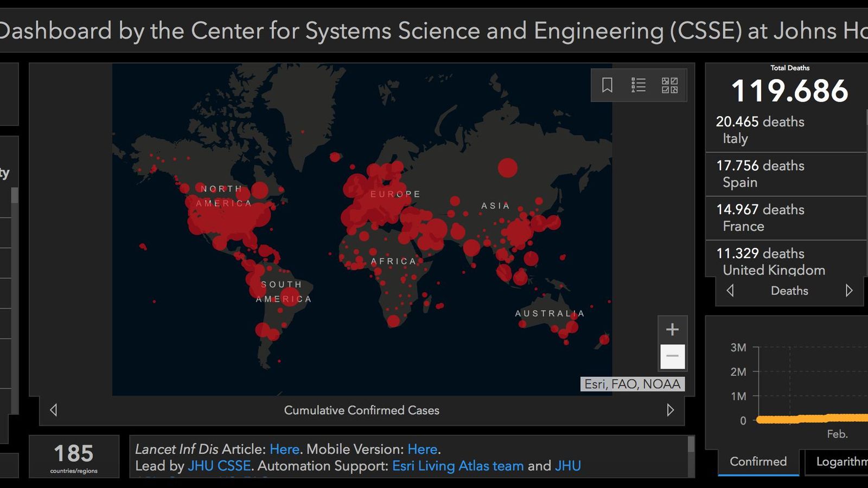This screenshot has width=868, height=488.
Task: Open the Mobile Version Here link
Action: [422, 449]
